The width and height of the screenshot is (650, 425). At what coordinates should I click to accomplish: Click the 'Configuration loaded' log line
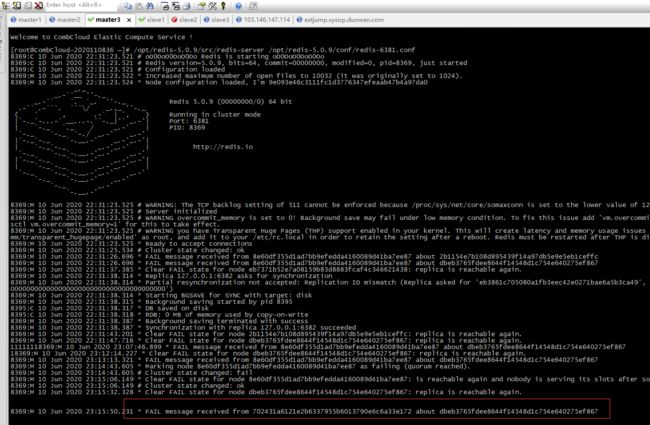[118, 69]
